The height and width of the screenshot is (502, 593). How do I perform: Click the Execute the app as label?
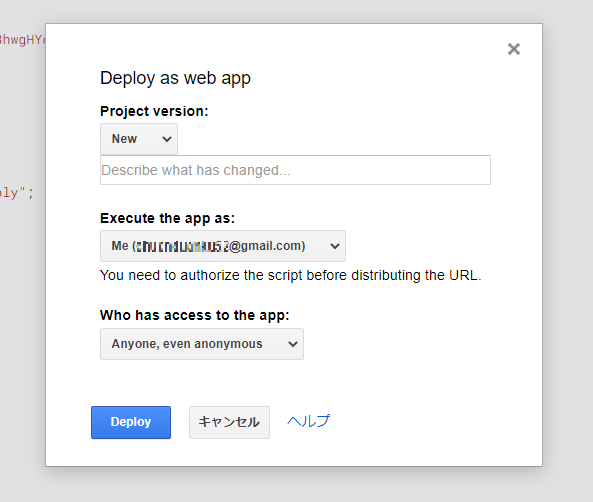click(x=167, y=218)
